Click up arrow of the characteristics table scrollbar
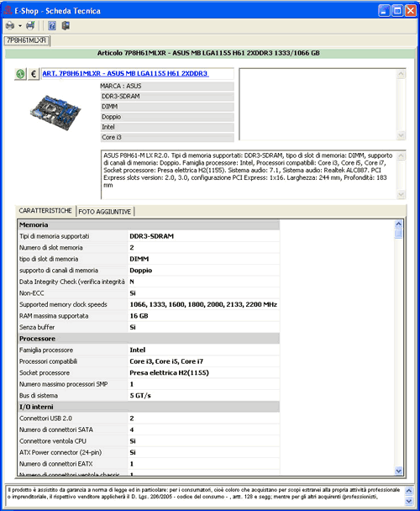The height and width of the screenshot is (511, 420). [x=398, y=224]
